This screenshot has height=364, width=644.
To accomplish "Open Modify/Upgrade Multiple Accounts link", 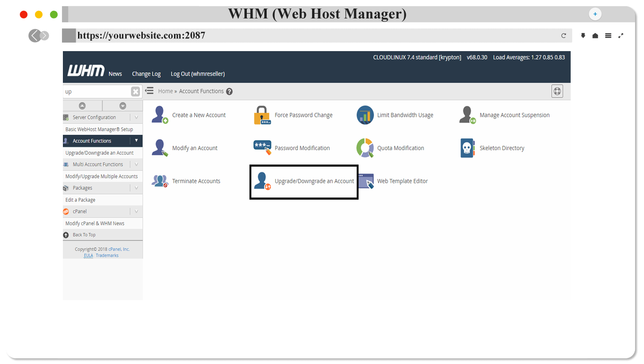I will click(x=102, y=176).
